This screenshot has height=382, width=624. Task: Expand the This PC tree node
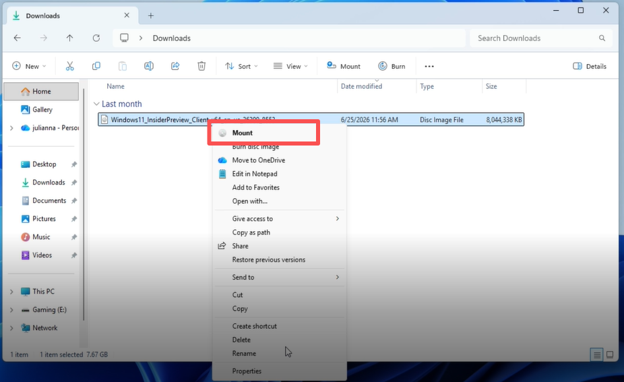(x=12, y=291)
